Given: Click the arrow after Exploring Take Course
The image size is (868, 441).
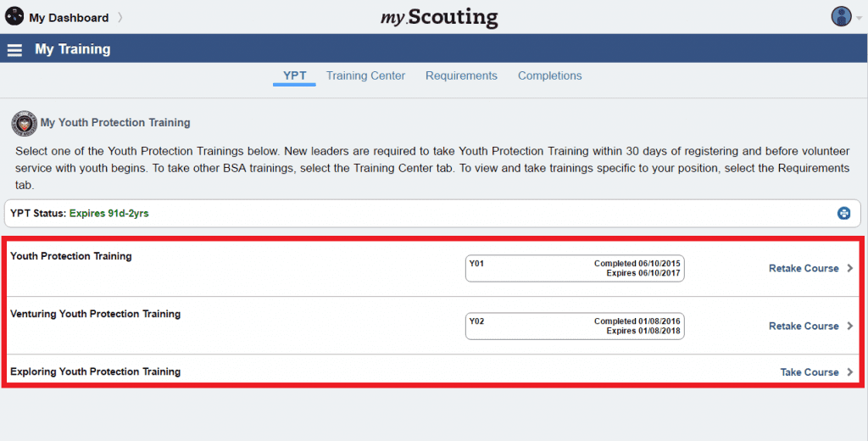Looking at the screenshot, I should pyautogui.click(x=849, y=372).
